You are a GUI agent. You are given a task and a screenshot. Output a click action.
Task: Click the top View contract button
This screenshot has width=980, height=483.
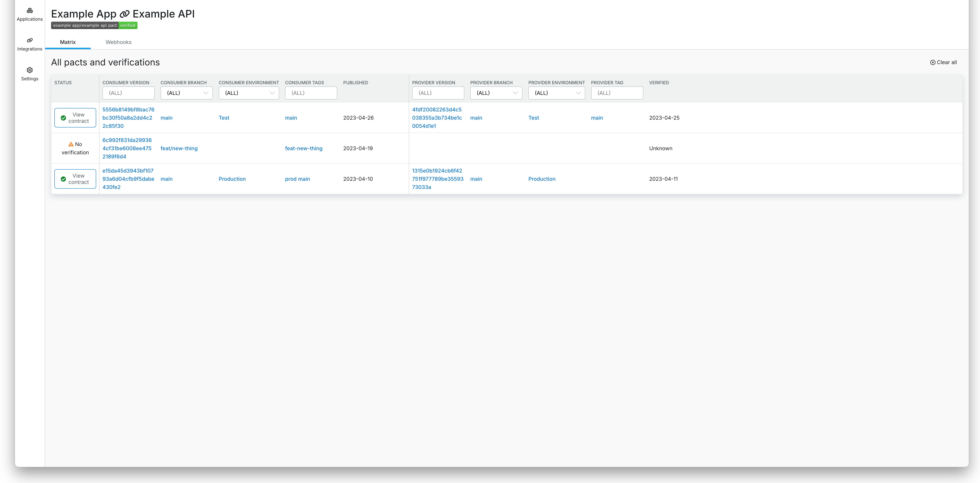(x=75, y=118)
